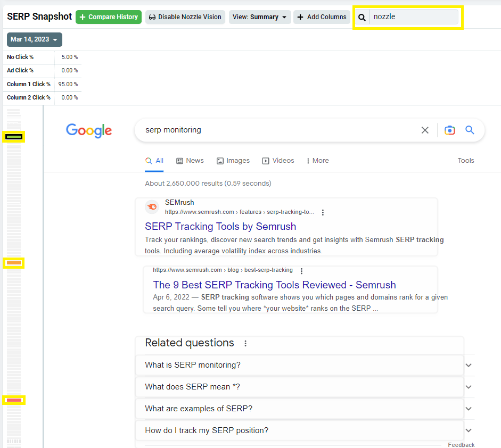Image resolution: width=501 pixels, height=448 pixels.
Task: Open The 9 Best SERP Tracking Tools link
Action: (x=274, y=285)
